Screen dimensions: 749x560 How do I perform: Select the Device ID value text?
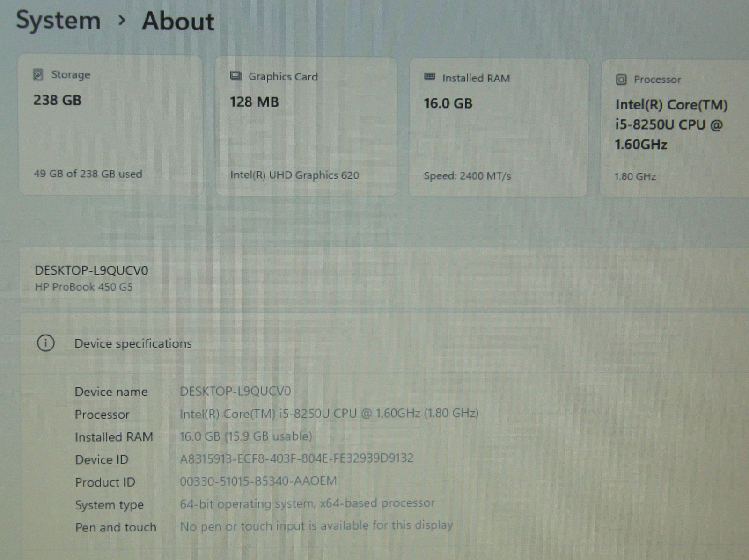[296, 458]
